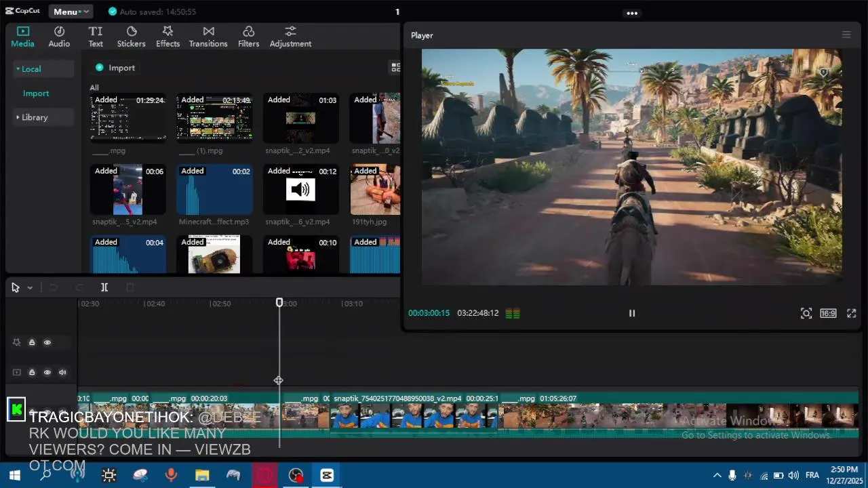Click Import under the Local section
868x488 pixels.
click(36, 94)
